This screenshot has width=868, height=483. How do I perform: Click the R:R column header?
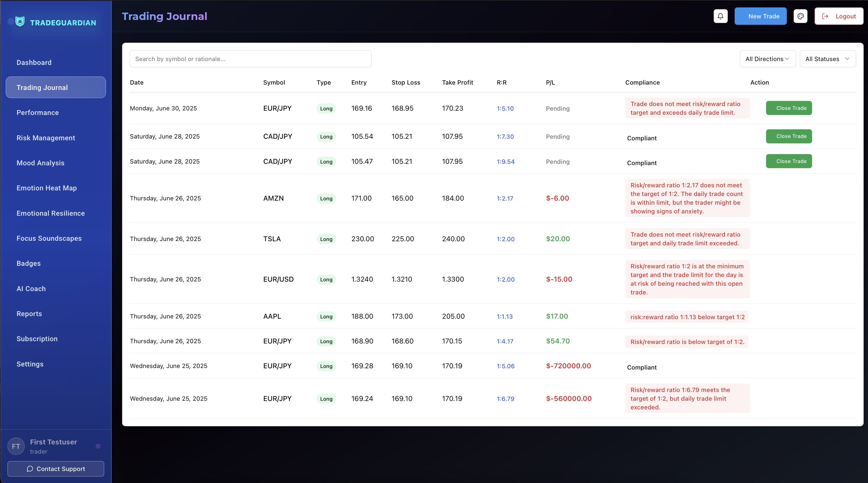tap(501, 83)
